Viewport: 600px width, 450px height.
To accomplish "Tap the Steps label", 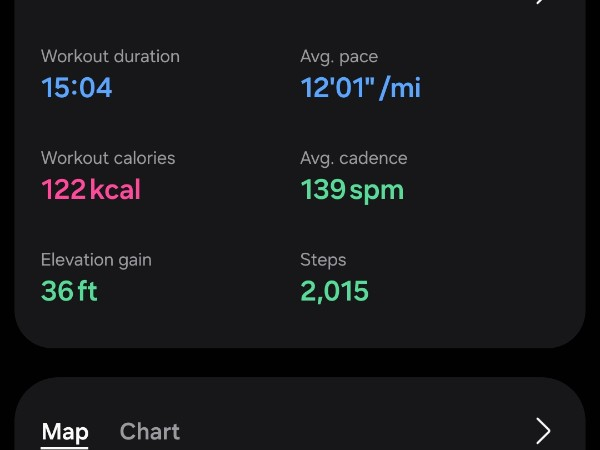I will coord(323,260).
